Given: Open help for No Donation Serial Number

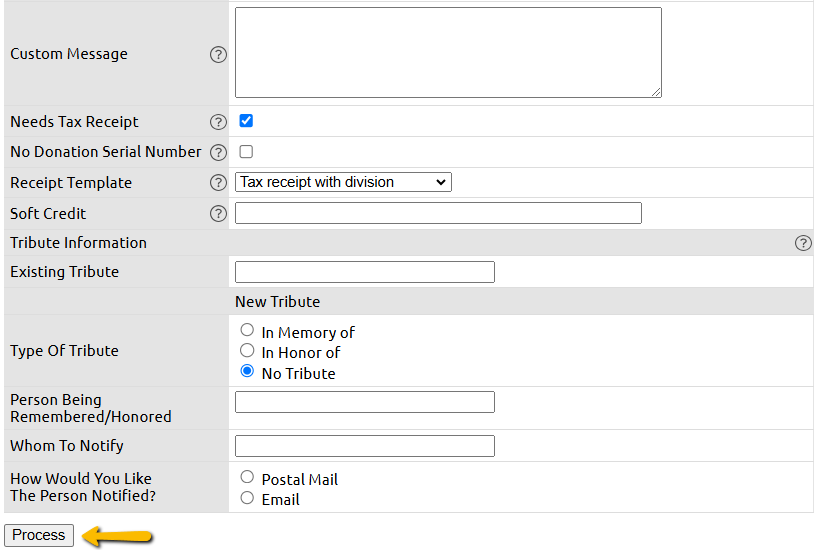Looking at the screenshot, I should pos(218,152).
